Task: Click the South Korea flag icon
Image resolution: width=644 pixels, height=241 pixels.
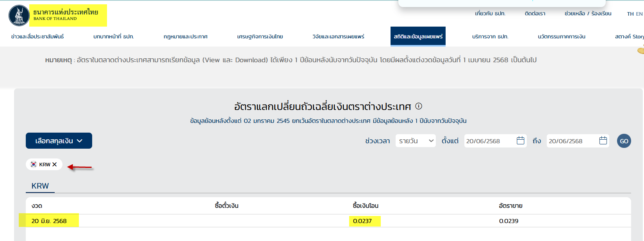Action: point(34,164)
